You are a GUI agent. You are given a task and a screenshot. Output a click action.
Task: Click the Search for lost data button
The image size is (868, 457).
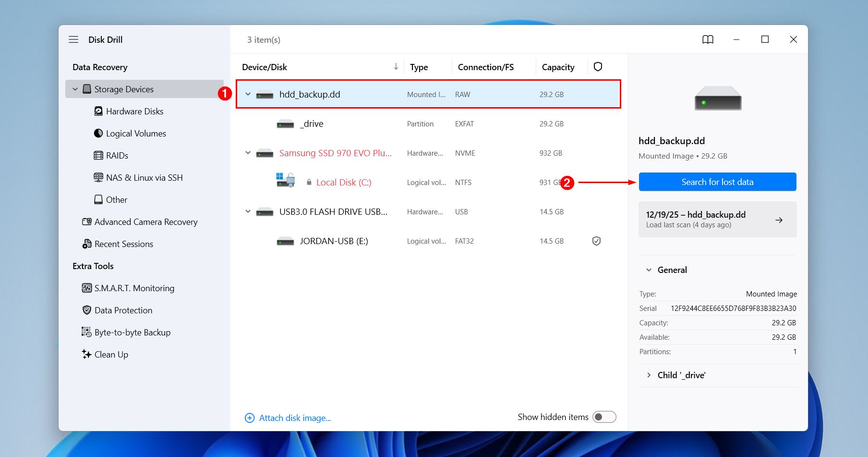[x=717, y=182]
